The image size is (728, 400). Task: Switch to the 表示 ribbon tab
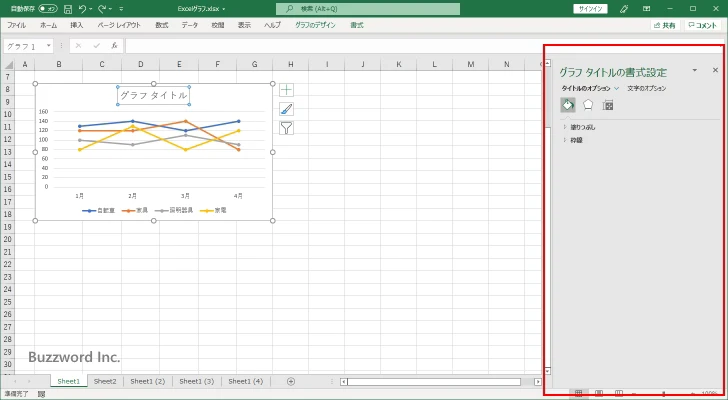(x=244, y=25)
